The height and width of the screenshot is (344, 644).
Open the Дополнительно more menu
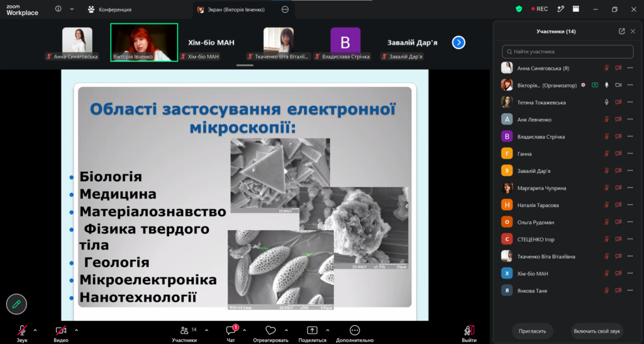click(x=355, y=333)
